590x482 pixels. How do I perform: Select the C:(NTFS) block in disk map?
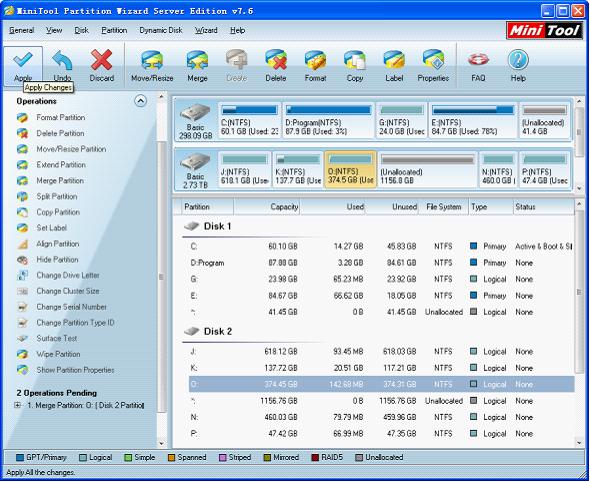tap(249, 120)
